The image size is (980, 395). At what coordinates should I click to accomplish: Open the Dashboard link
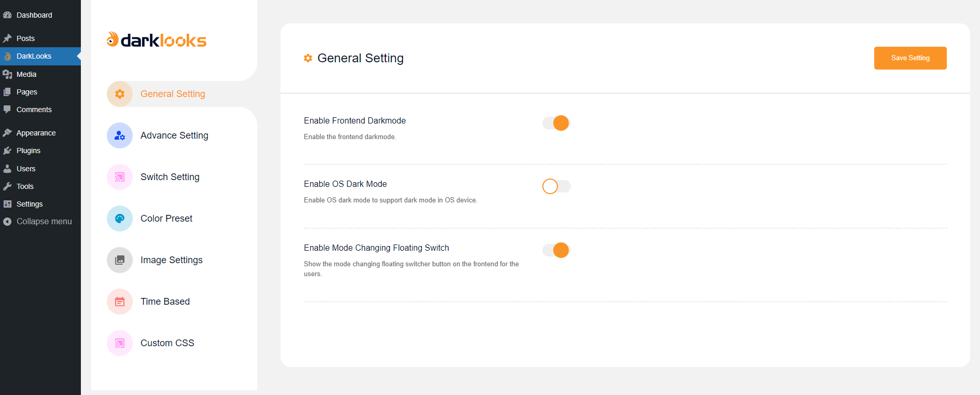tap(34, 15)
